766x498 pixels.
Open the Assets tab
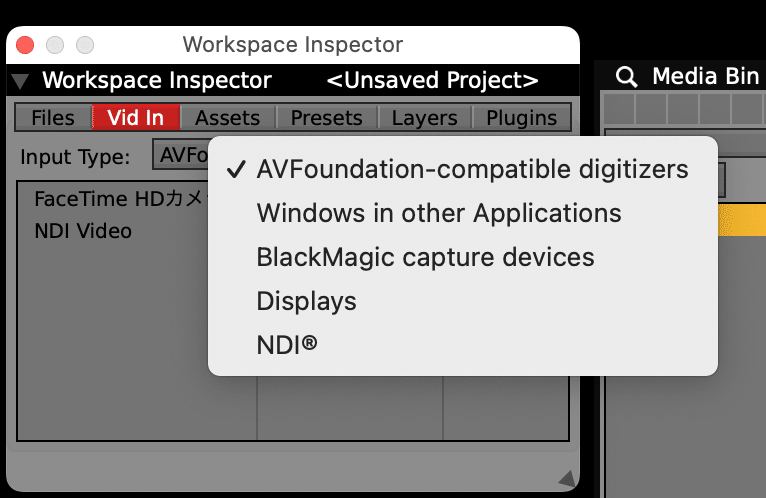click(x=228, y=118)
